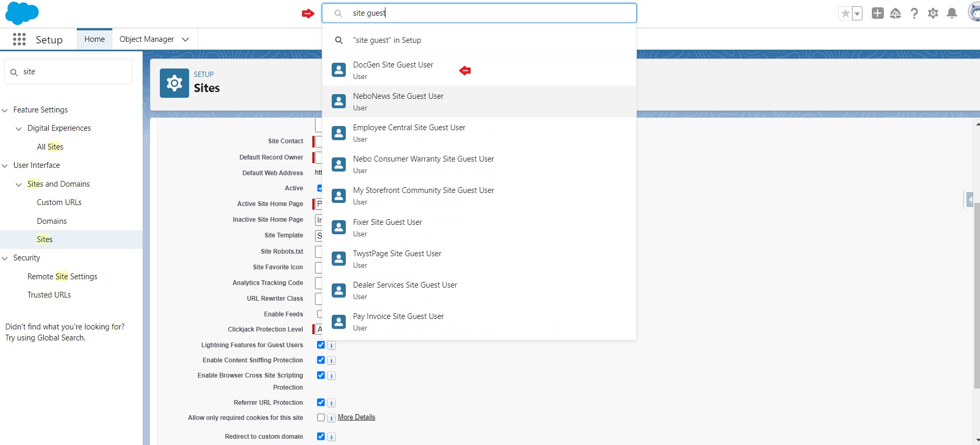
Task: Collapse the User Interface tree section
Action: click(x=5, y=166)
